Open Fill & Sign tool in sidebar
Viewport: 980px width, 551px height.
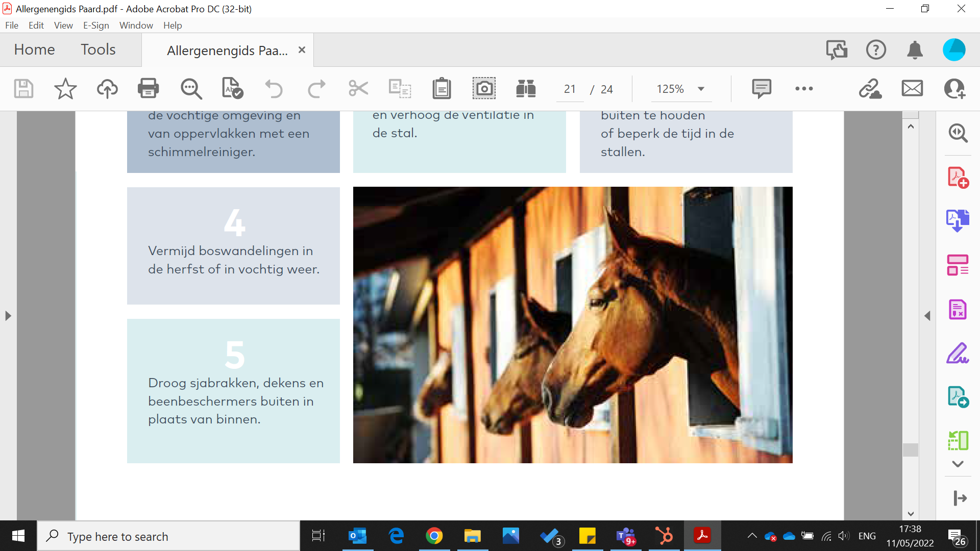click(958, 353)
